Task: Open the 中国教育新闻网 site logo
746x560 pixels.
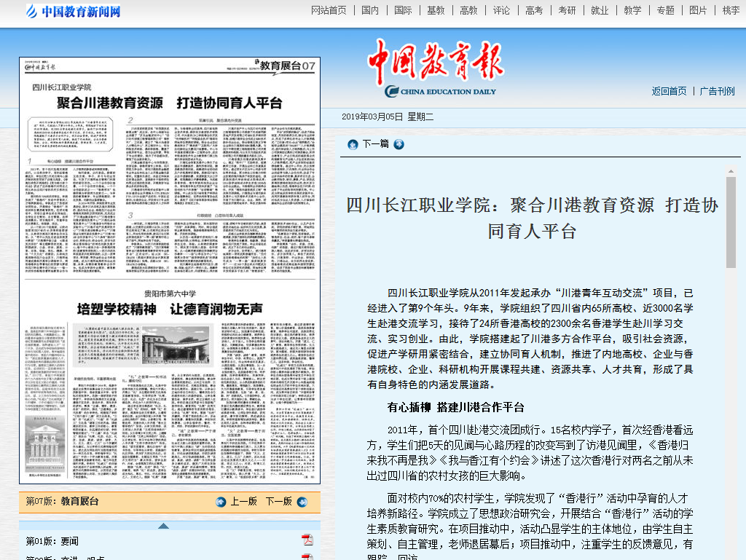Action: (x=74, y=11)
